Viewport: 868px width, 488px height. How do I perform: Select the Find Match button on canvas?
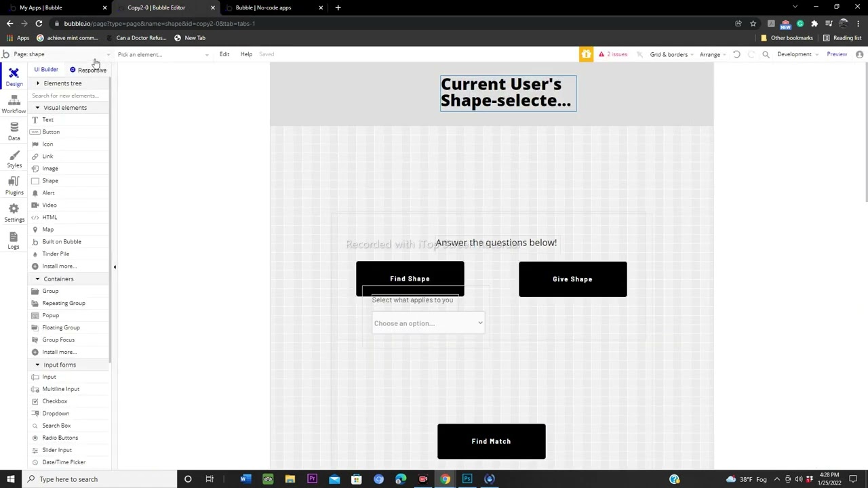pyautogui.click(x=492, y=441)
